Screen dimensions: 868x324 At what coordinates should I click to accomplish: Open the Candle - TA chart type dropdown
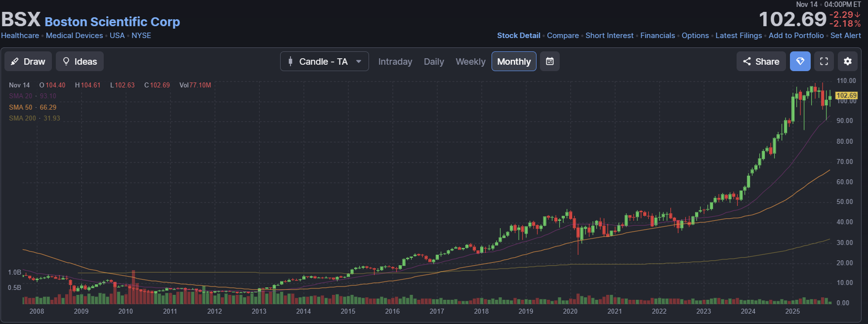(325, 61)
